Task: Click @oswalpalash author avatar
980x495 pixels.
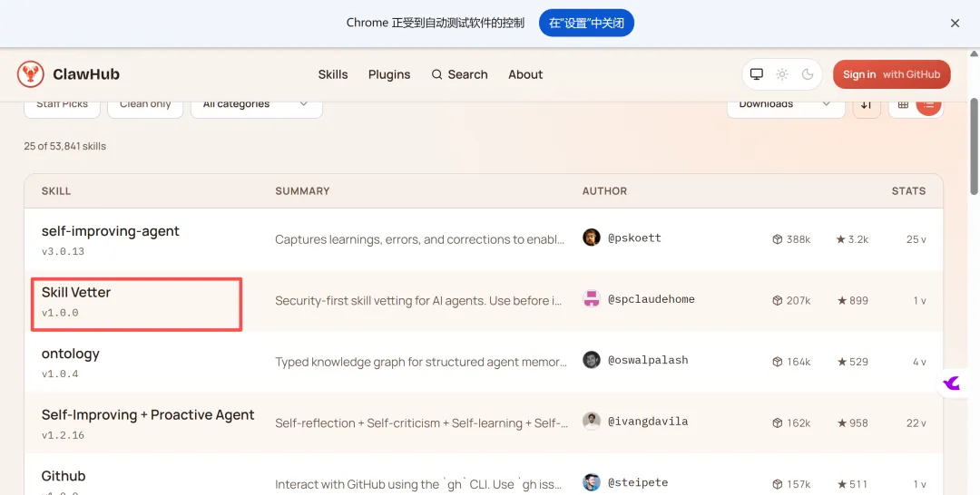Action: click(592, 360)
